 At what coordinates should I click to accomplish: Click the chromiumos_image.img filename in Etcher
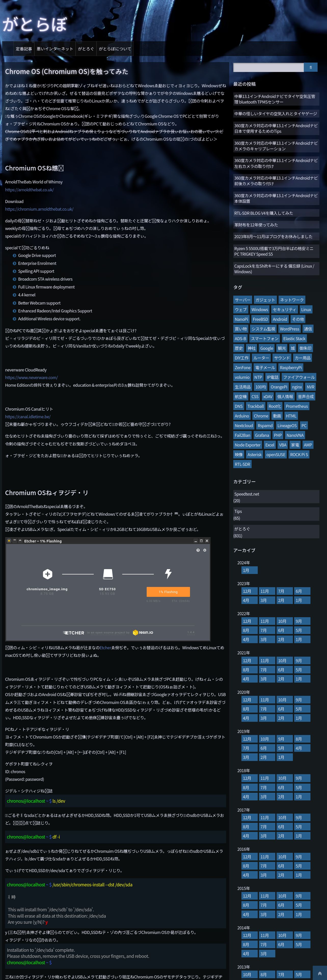[47, 589]
